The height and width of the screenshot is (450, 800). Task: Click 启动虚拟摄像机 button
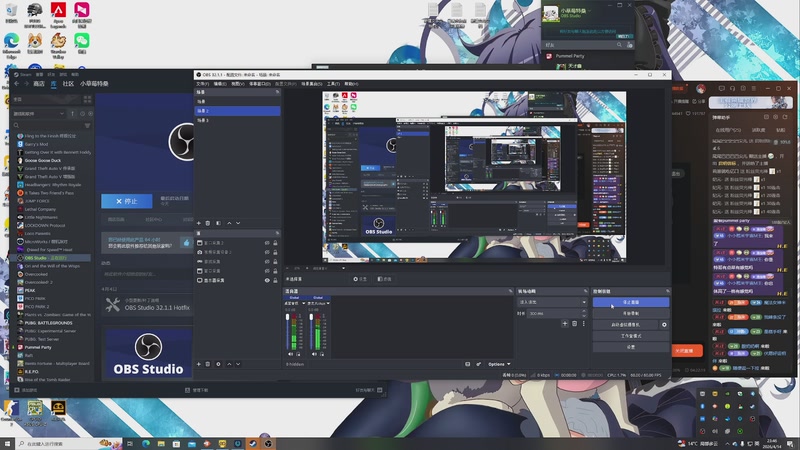coord(626,324)
